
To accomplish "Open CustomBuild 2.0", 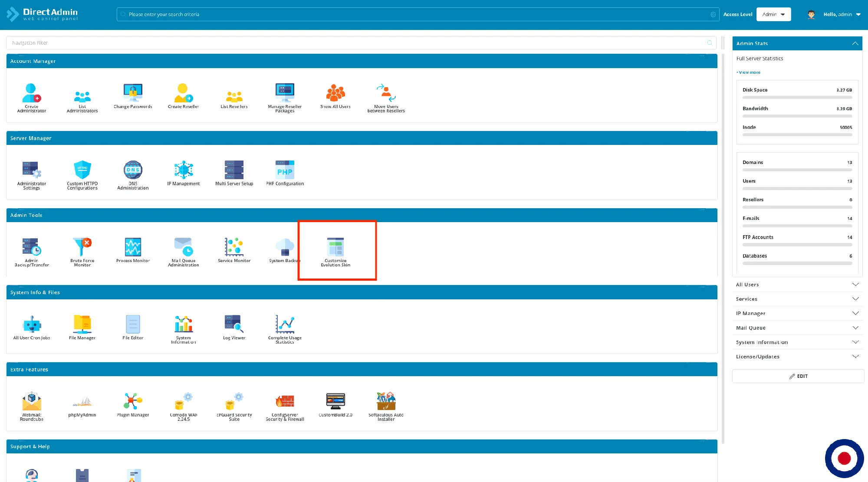I will point(335,404).
